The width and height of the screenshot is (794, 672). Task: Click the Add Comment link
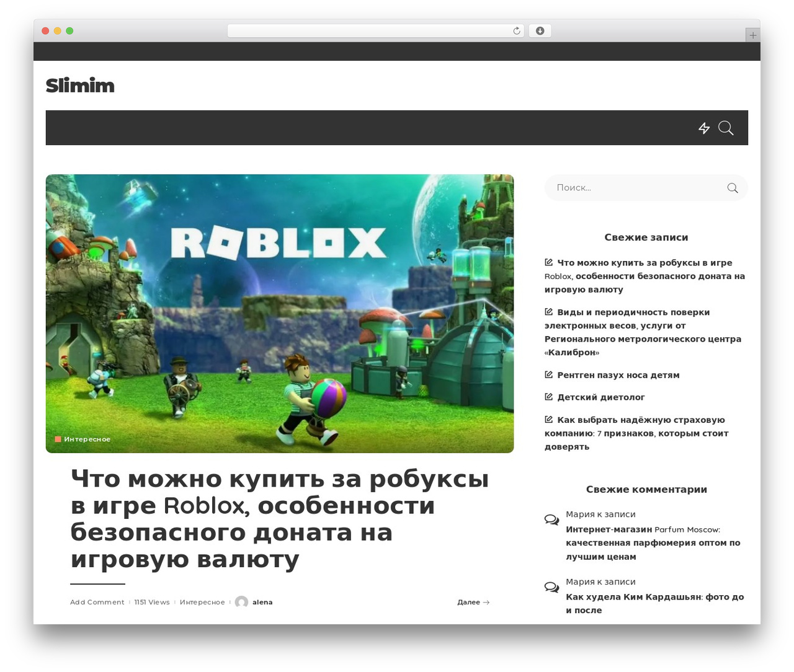coord(97,602)
